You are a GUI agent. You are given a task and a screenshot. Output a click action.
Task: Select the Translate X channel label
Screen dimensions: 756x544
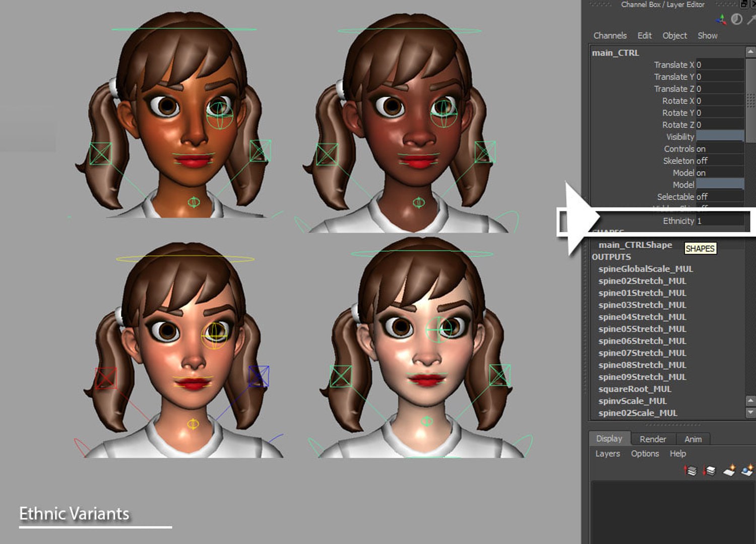tap(674, 64)
